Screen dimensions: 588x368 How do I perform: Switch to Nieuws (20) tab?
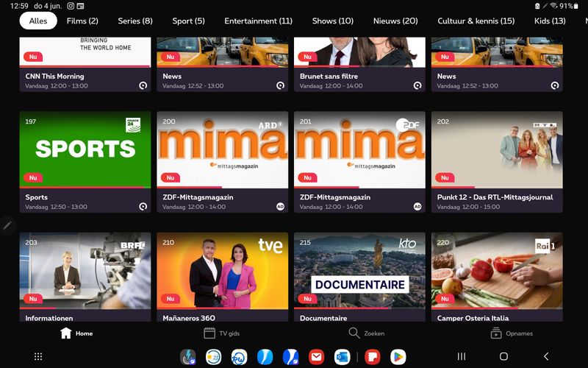coord(395,21)
